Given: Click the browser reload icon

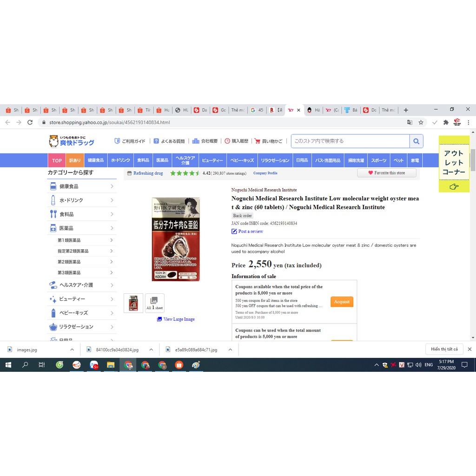Looking at the screenshot, I should click(x=30, y=122).
